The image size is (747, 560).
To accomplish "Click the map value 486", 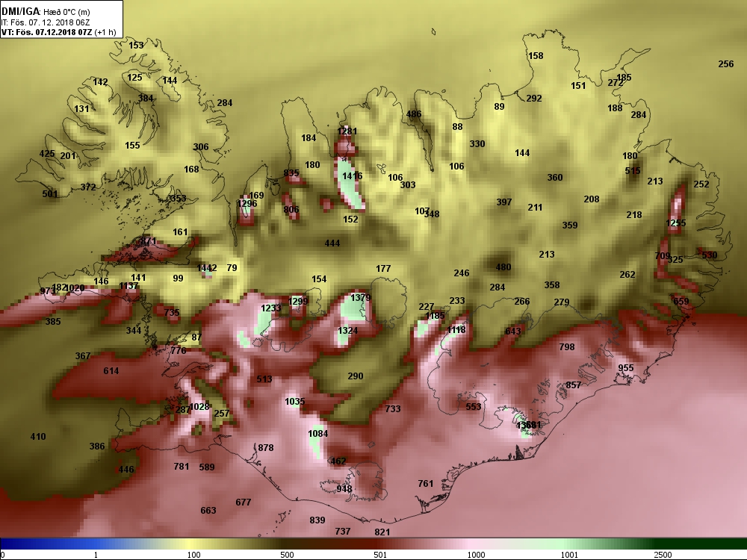I will pos(414,114).
